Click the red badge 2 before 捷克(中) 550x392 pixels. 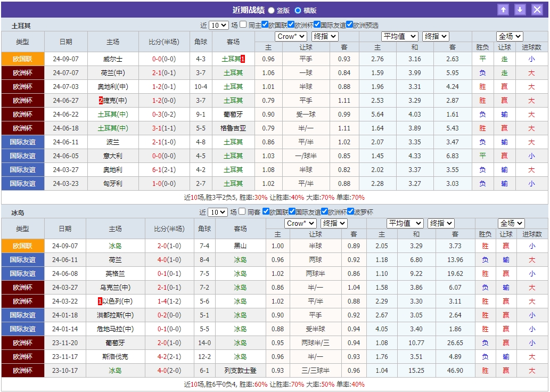coord(99,100)
